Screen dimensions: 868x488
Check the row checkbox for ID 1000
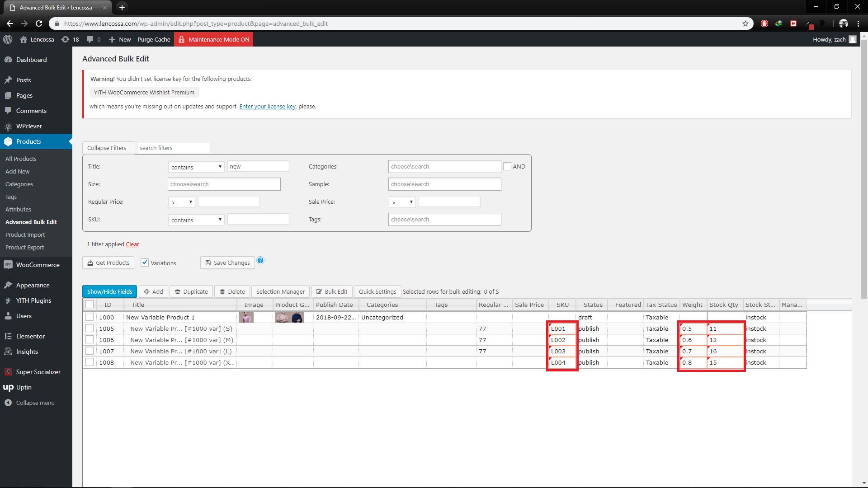(90, 317)
